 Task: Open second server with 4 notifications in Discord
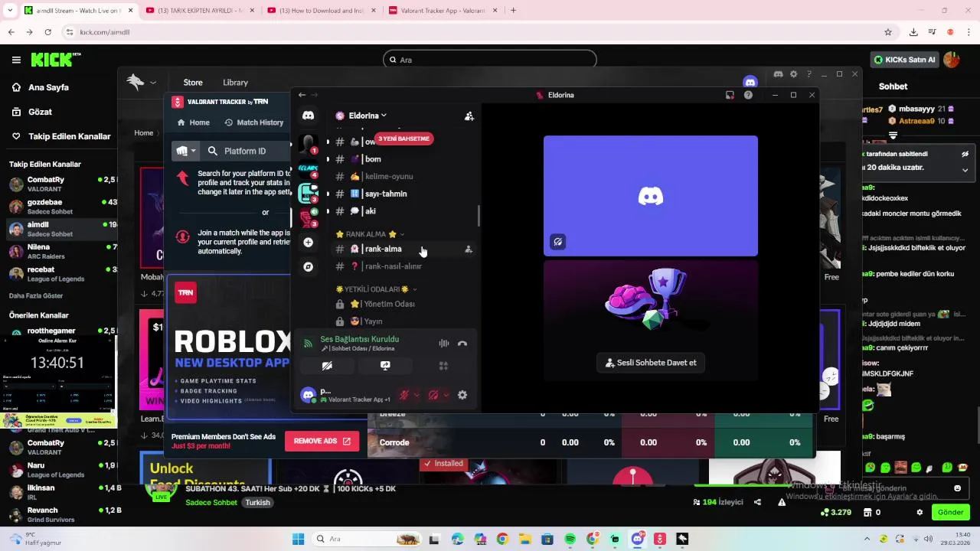coord(308,168)
